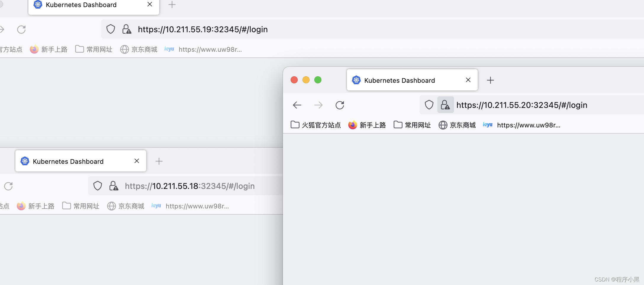Close the Kubernetes Dashboard tab in 10.211.55.18 window
Viewport: 644px width, 285px height.
pos(137,161)
